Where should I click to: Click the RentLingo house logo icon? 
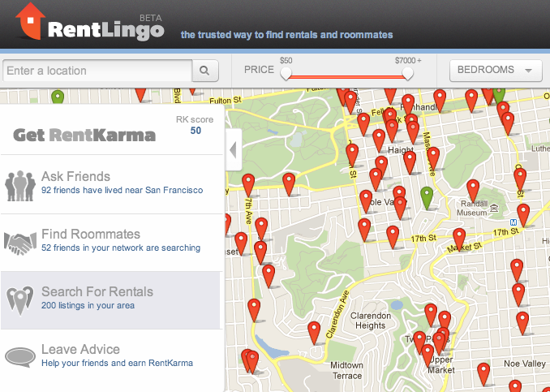pos(31,21)
